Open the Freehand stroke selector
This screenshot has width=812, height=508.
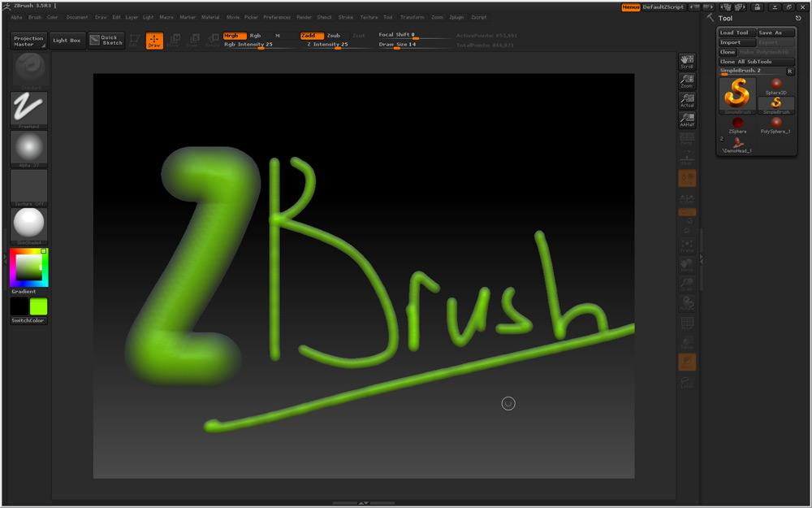coord(28,110)
